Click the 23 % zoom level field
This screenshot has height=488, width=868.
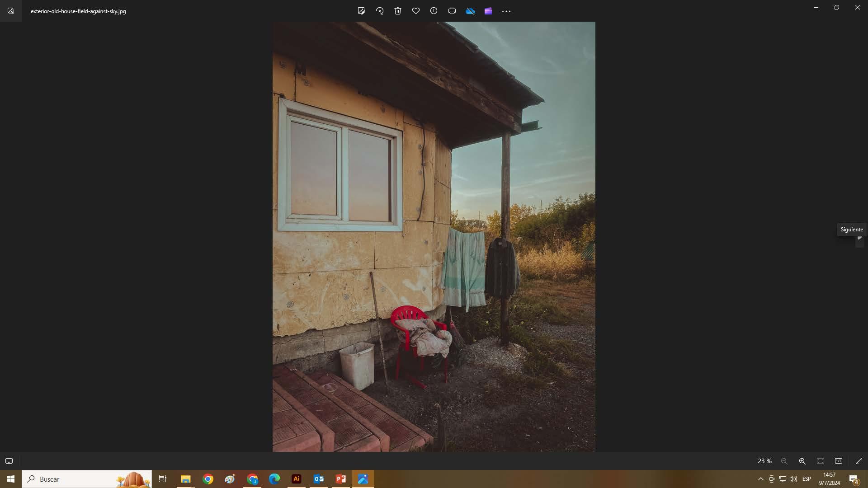764,461
